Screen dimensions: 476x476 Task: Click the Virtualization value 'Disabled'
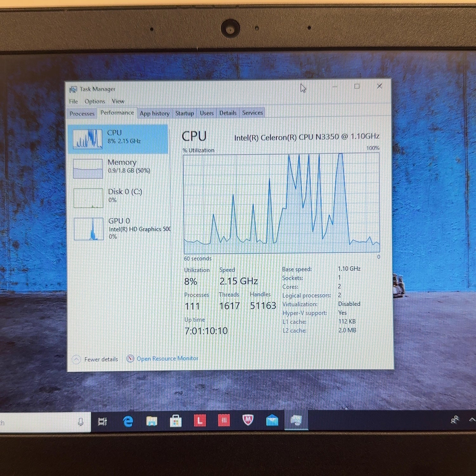click(349, 304)
